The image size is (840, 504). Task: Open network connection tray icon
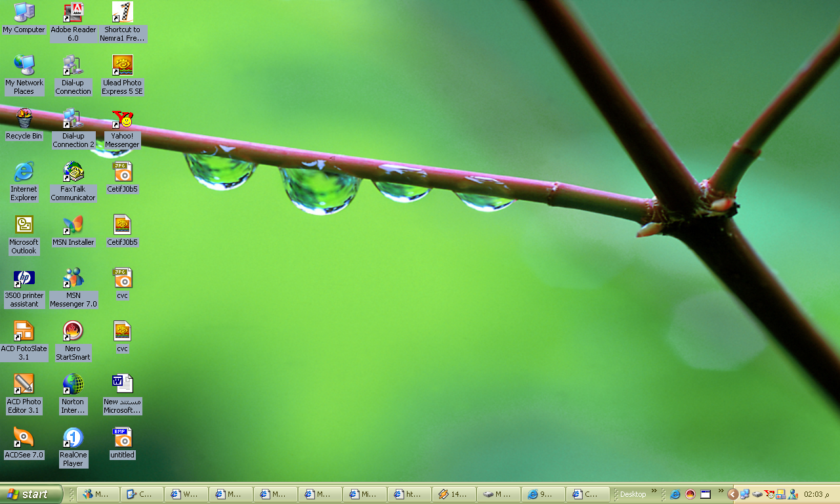pos(745,494)
